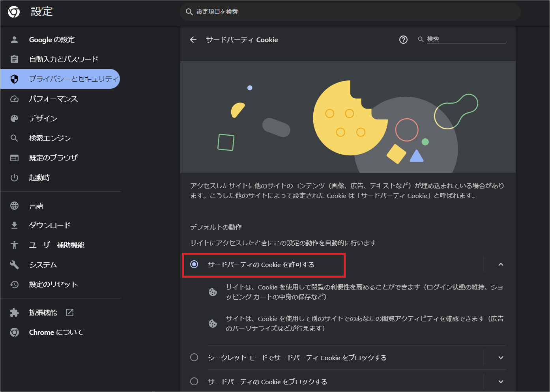The width and height of the screenshot is (550, 392).
Task: Click the back arrow beside サードパーティ Cookie
Action: point(193,40)
